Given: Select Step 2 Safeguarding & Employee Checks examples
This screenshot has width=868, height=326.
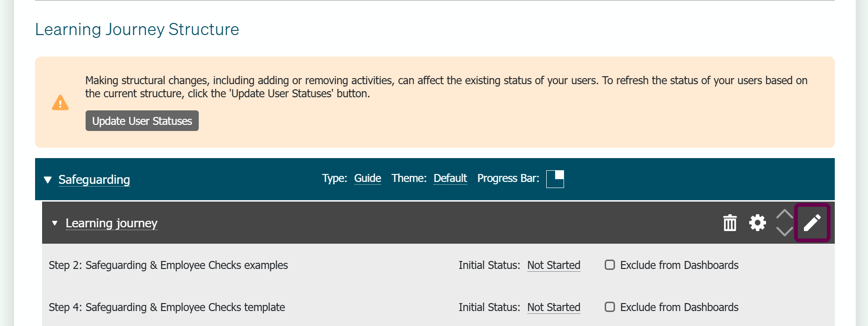Looking at the screenshot, I should [x=168, y=265].
